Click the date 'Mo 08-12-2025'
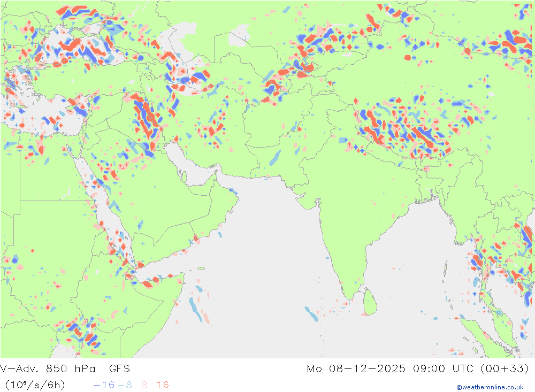 tap(356, 368)
